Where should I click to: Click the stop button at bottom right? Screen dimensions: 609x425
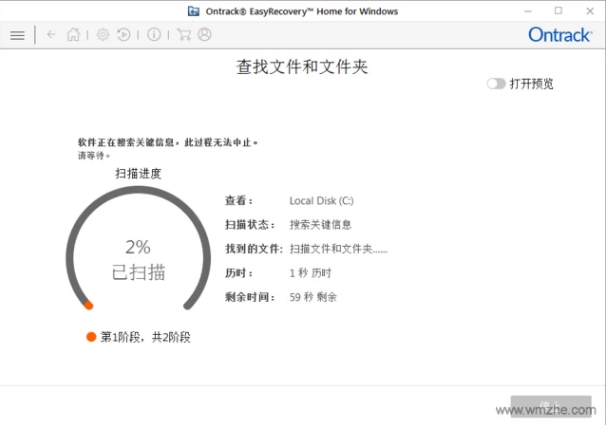pyautogui.click(x=551, y=406)
